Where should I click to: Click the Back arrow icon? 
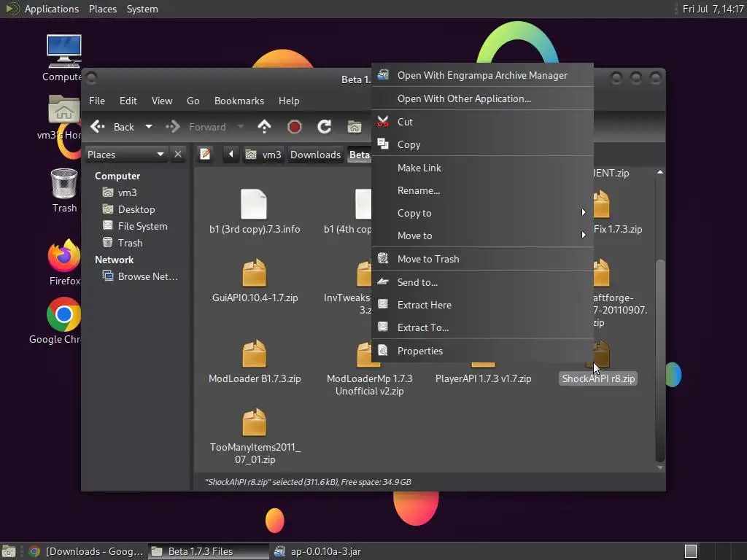(x=98, y=127)
